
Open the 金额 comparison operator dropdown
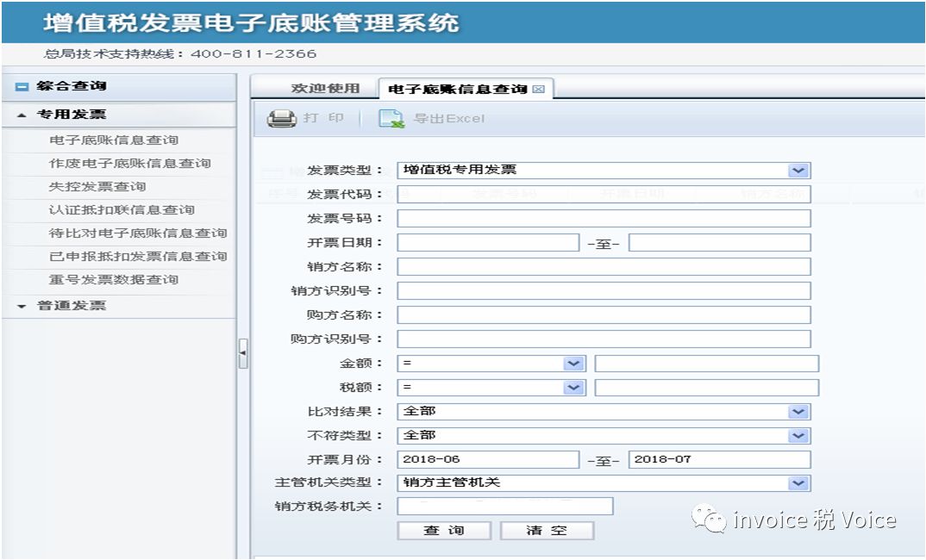[572, 364]
